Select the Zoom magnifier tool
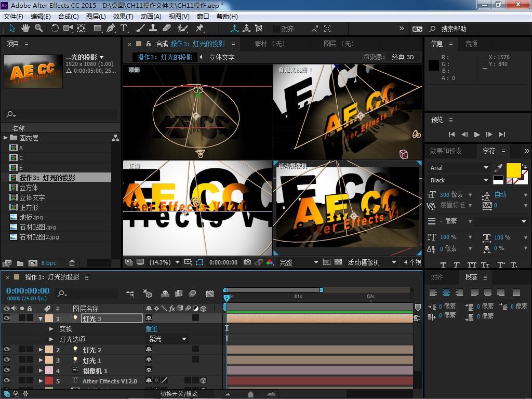 [x=38, y=29]
